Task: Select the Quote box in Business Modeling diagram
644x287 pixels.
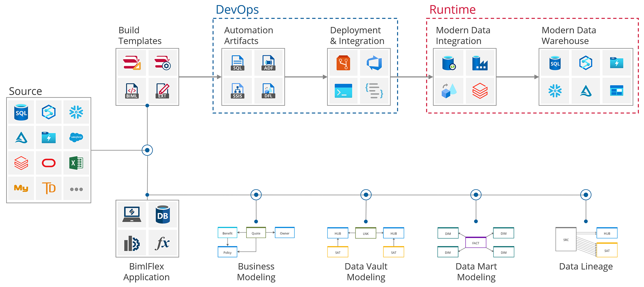Action: coord(256,233)
